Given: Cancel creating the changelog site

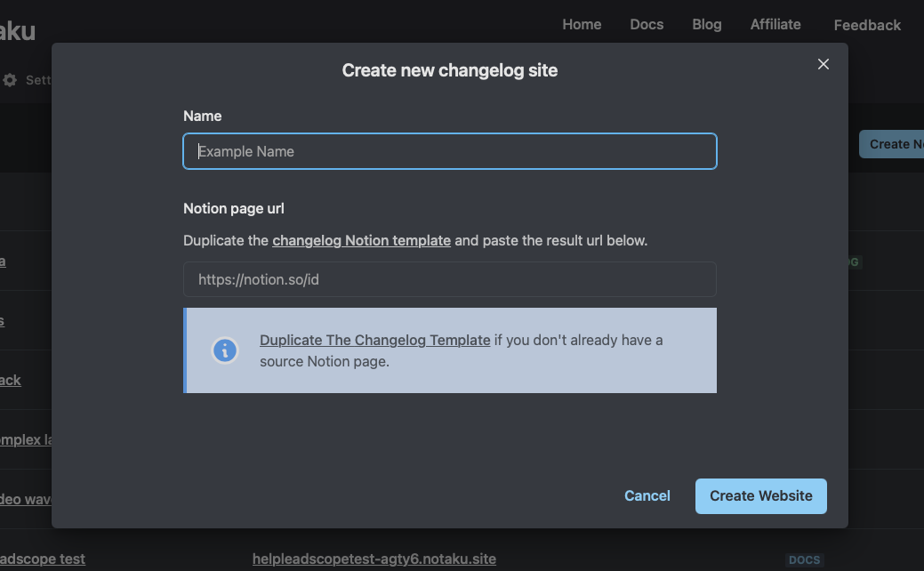Looking at the screenshot, I should 647,495.
